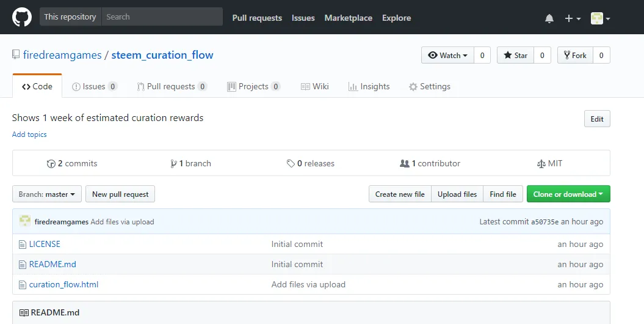Image resolution: width=644 pixels, height=324 pixels.
Task: Open 'Add files via upload' in curation_flow.html row
Action: (308, 284)
